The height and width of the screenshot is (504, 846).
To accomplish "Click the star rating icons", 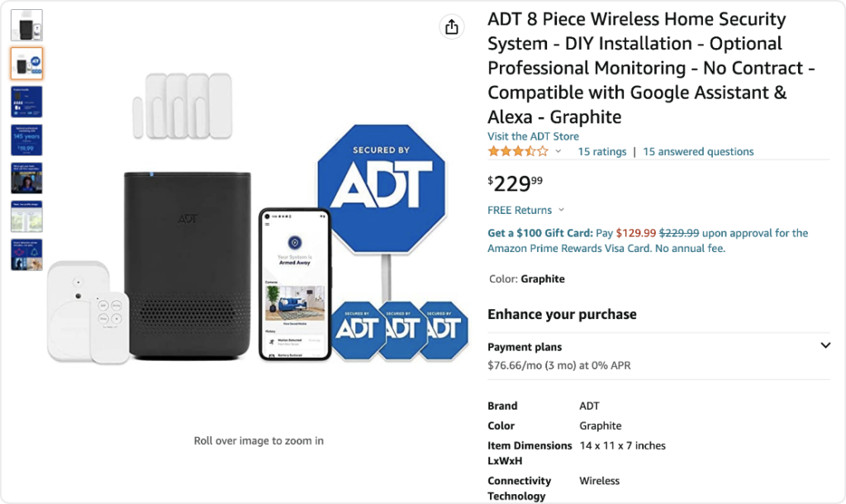I will coord(517,151).
